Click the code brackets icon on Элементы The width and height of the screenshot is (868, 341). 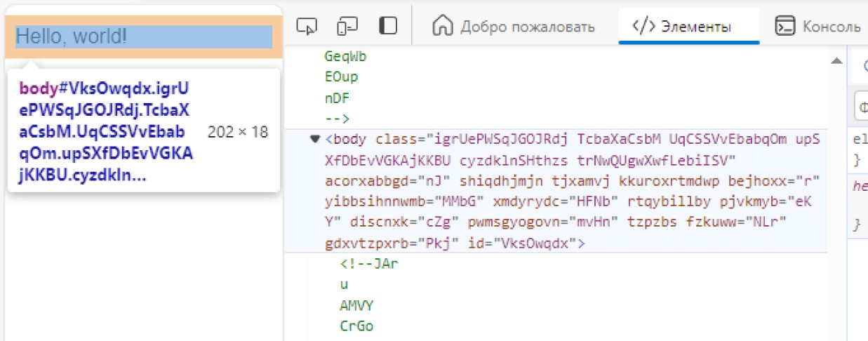point(644,27)
